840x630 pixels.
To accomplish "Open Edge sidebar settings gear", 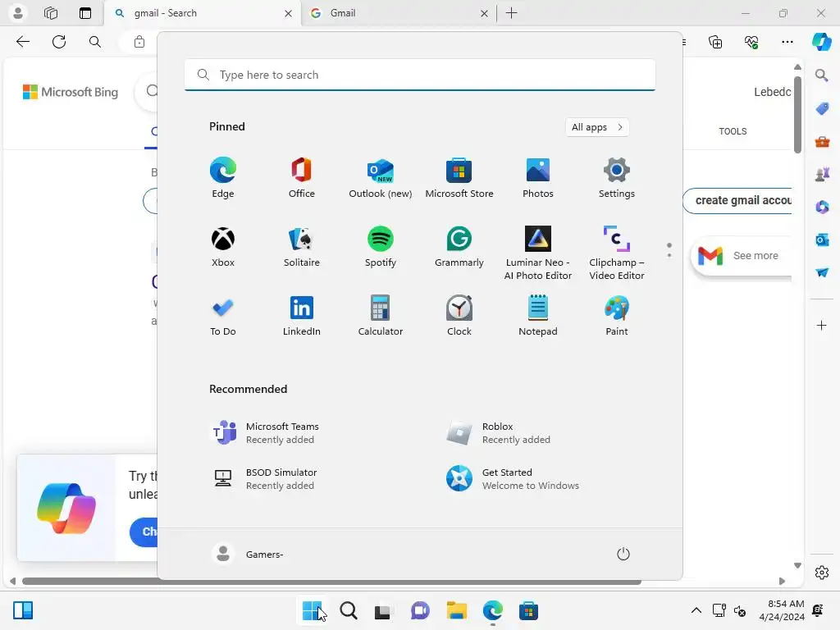I will click(822, 573).
